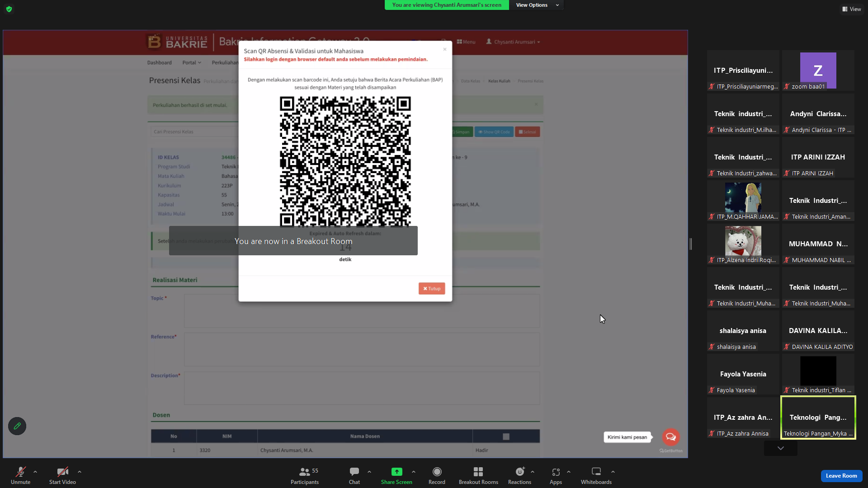Select the DAVINA KALILA ADITYO participant tile

pos(818,331)
